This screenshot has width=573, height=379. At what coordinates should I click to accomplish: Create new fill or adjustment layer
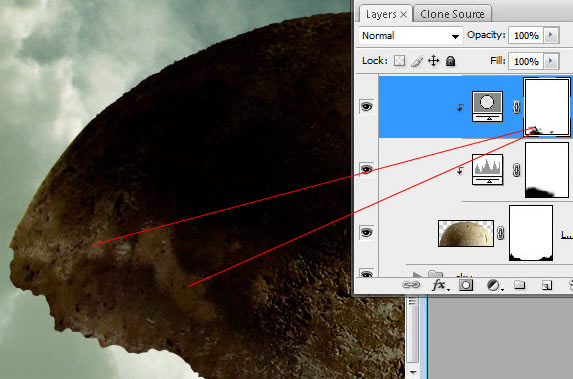tap(494, 285)
